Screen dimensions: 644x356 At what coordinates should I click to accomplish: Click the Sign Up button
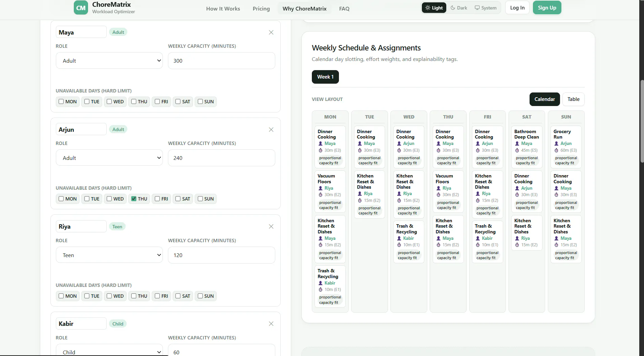tap(547, 8)
